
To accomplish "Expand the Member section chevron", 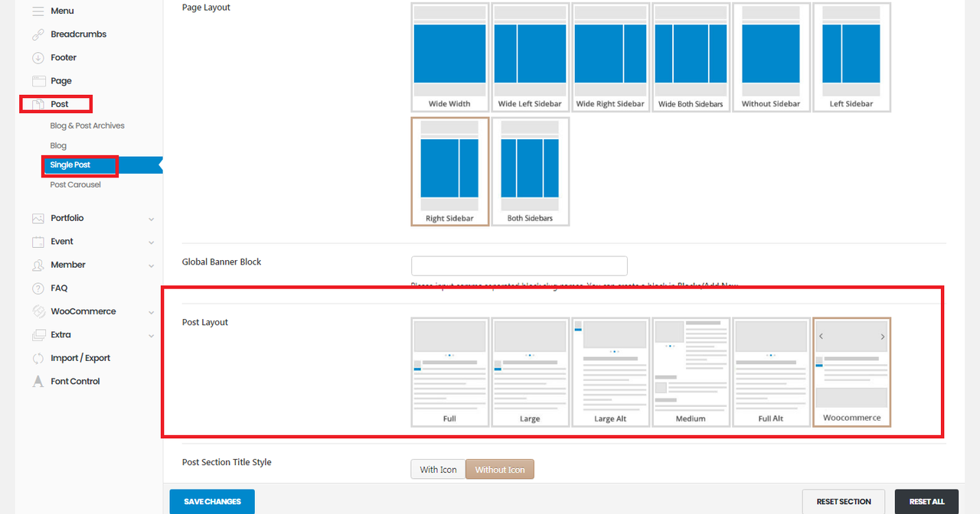I will 151,266.
